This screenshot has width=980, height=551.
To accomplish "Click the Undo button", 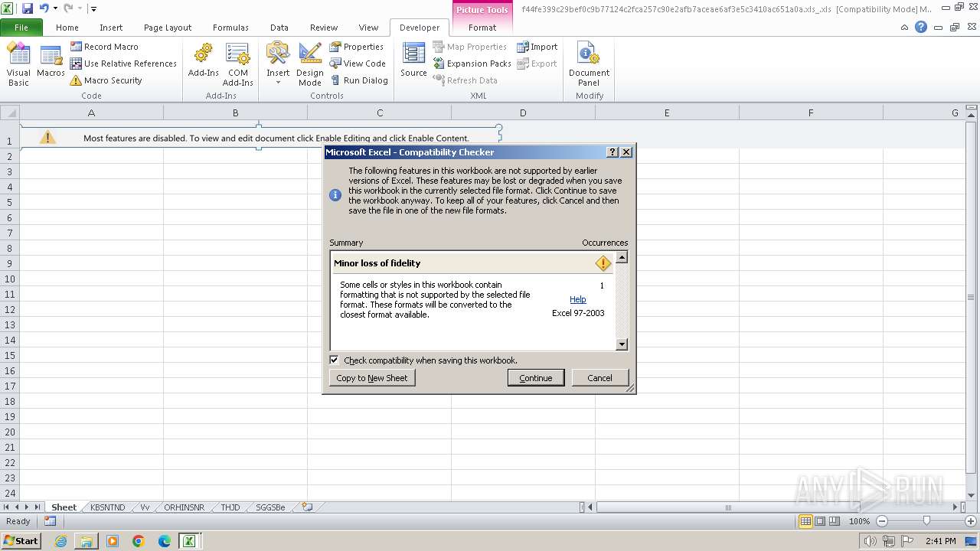I will [x=44, y=8].
